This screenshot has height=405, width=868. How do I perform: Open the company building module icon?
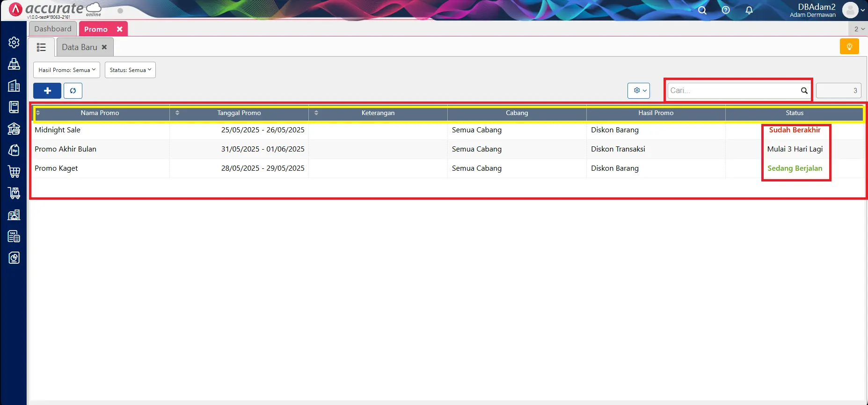click(x=14, y=86)
